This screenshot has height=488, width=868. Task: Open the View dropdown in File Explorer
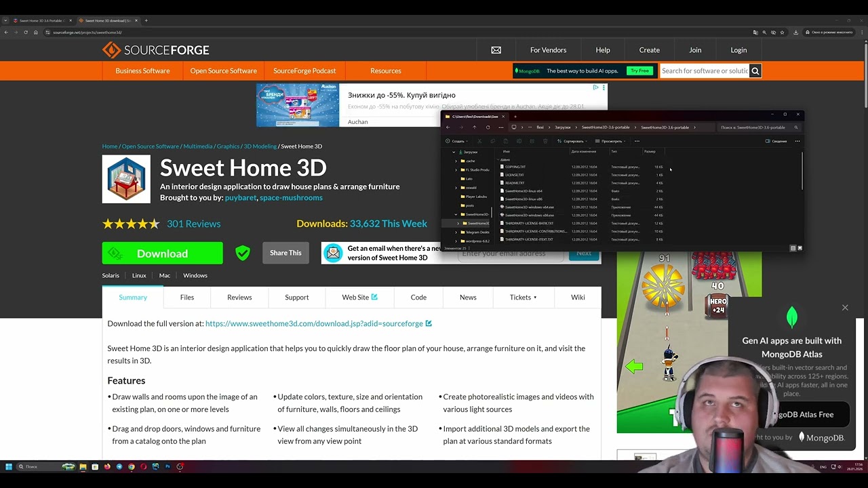(x=610, y=141)
